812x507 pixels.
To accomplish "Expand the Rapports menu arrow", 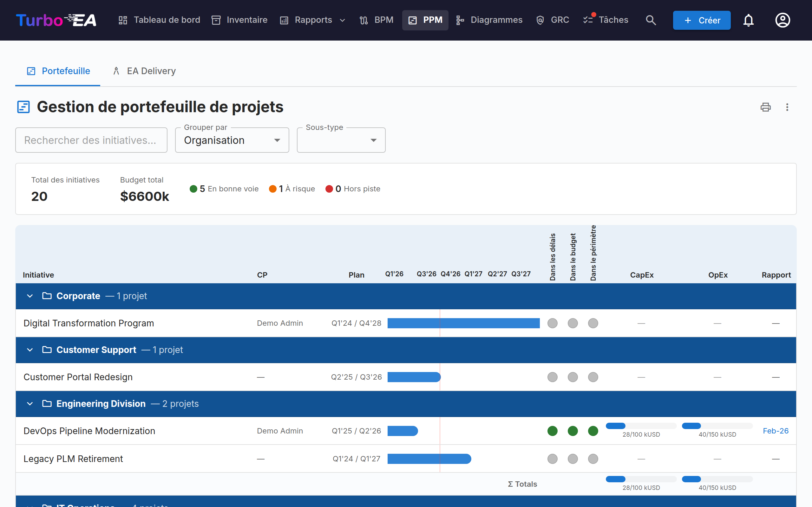I will coord(343,20).
